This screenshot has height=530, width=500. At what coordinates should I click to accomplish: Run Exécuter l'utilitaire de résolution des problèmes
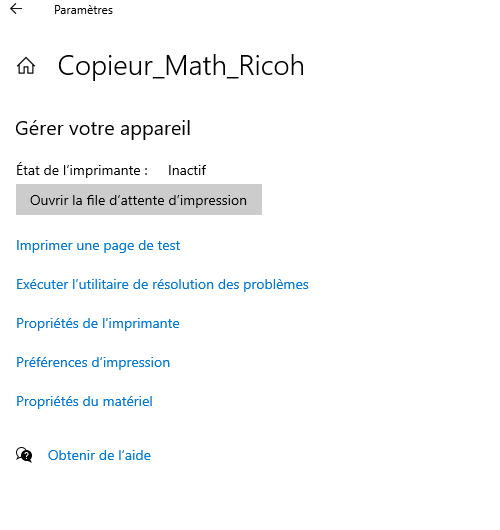pyautogui.click(x=162, y=285)
